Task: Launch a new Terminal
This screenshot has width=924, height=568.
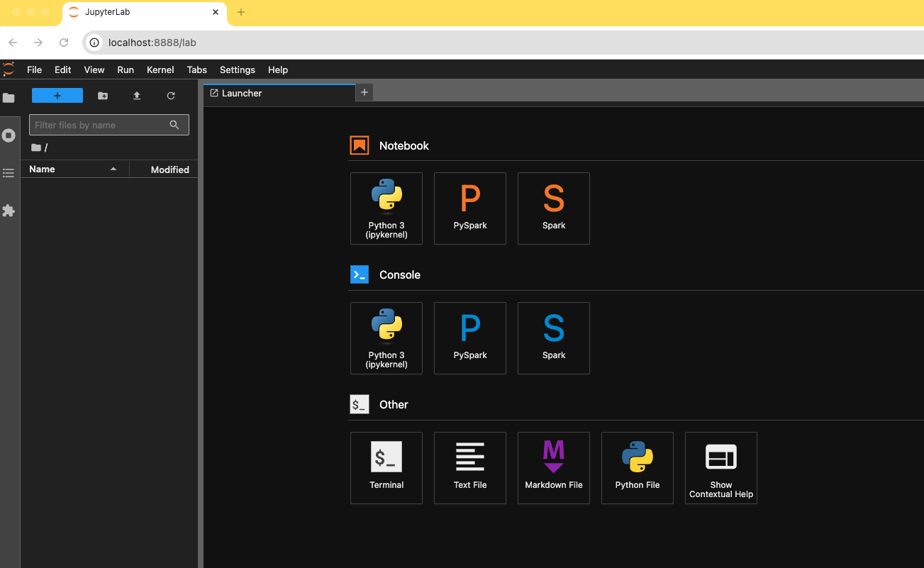Action: [386, 468]
